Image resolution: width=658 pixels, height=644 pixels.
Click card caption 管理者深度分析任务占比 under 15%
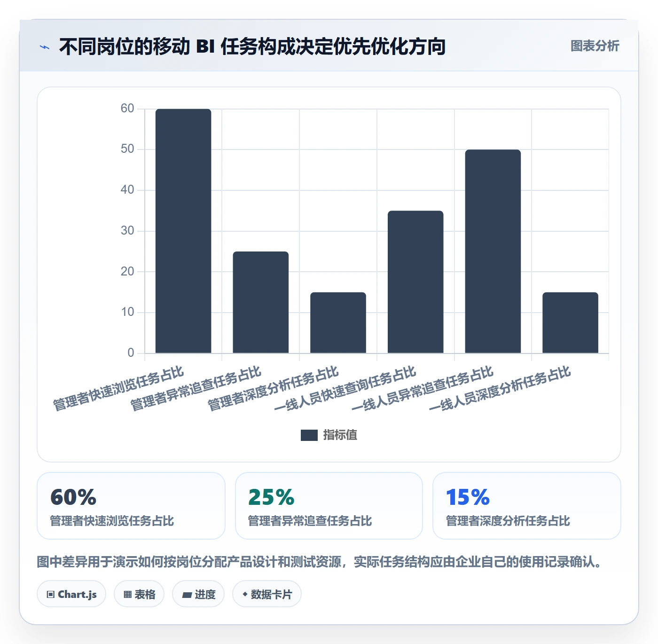tap(508, 521)
